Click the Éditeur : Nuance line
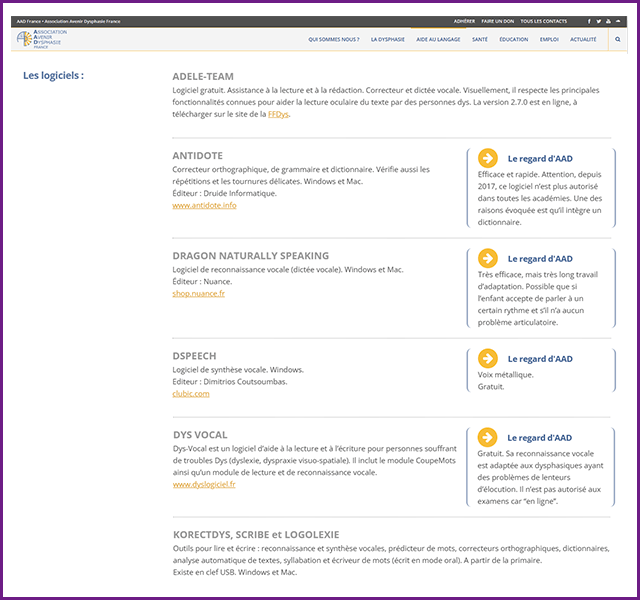The height and width of the screenshot is (600, 640). pyautogui.click(x=202, y=282)
